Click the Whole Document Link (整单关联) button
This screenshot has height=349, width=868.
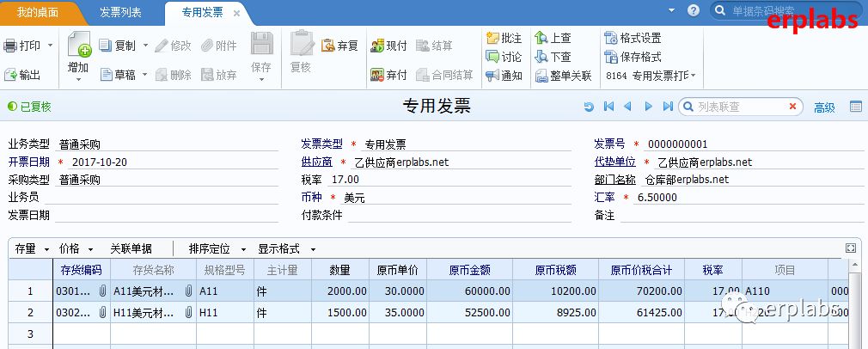click(x=564, y=76)
